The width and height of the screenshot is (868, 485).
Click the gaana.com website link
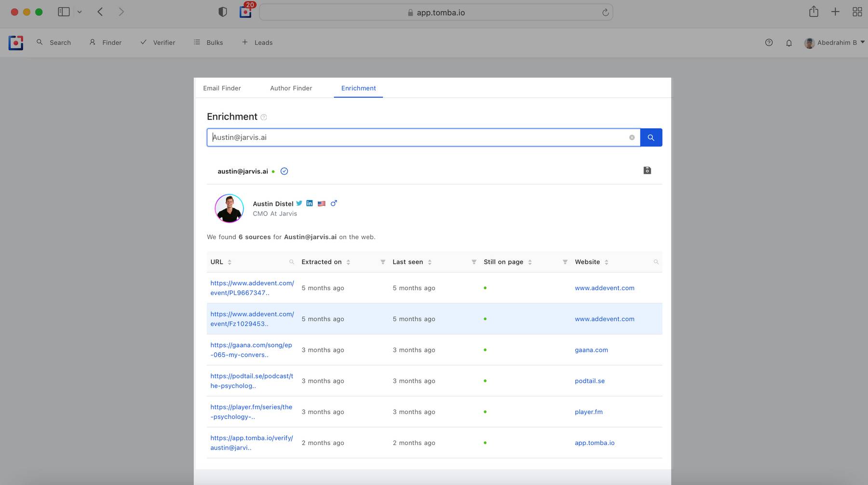click(x=591, y=350)
